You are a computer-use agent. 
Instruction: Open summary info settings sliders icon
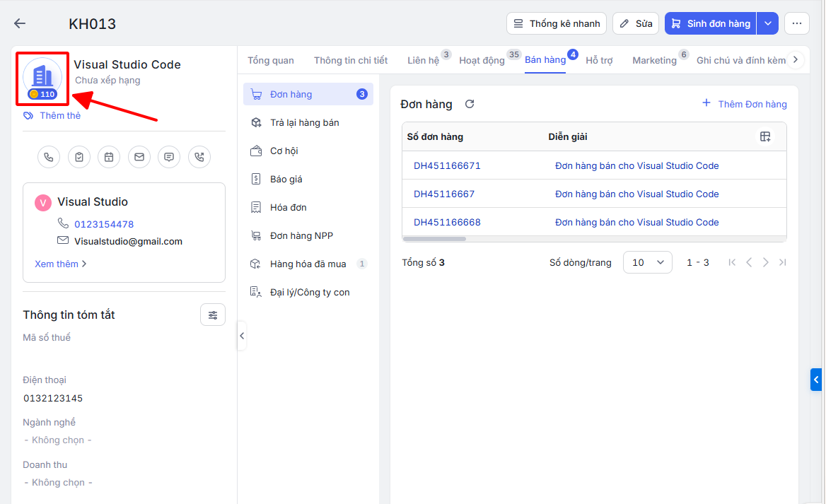tap(213, 315)
